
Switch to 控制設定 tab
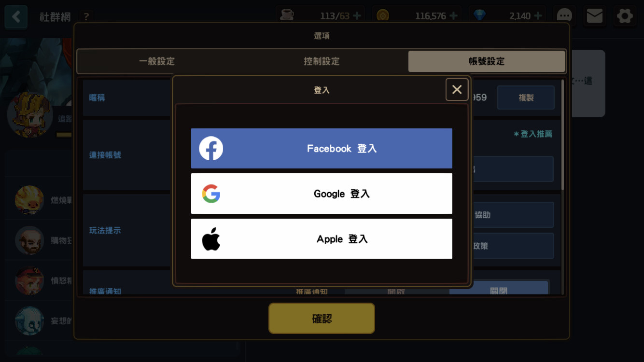click(x=322, y=61)
